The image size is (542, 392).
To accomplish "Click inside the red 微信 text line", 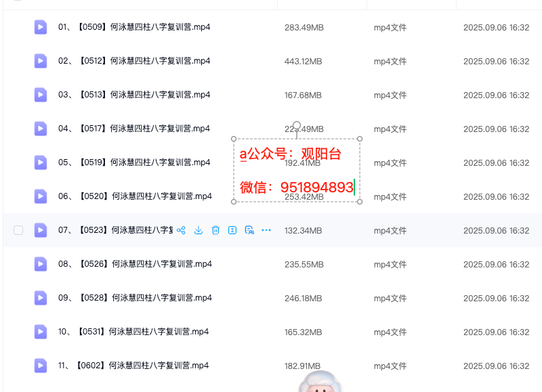I will coord(297,188).
